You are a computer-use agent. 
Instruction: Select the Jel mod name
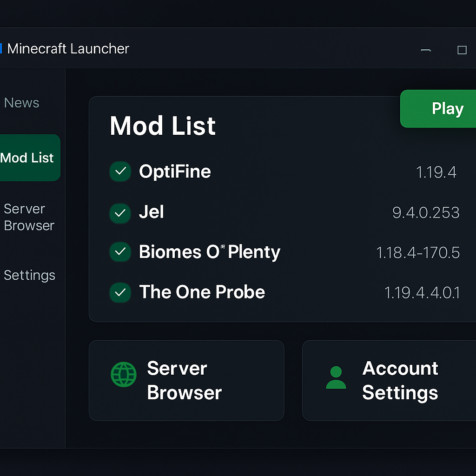point(152,212)
